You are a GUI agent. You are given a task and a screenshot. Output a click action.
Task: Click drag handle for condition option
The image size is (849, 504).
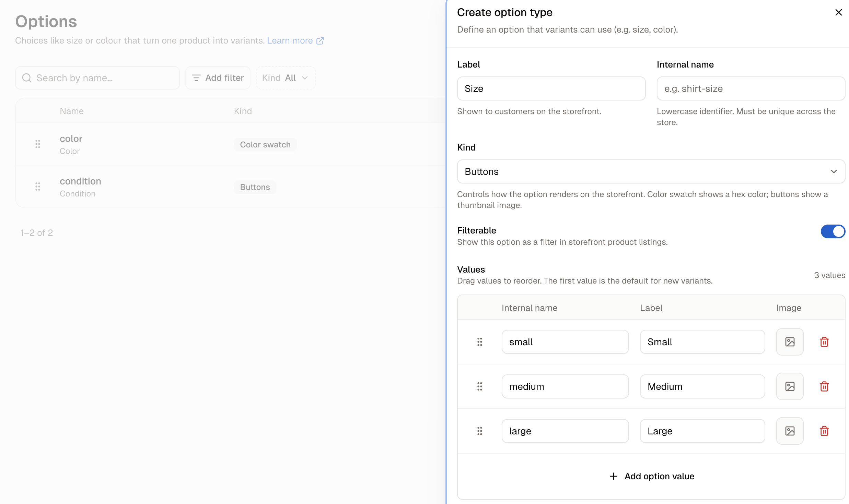point(38,187)
